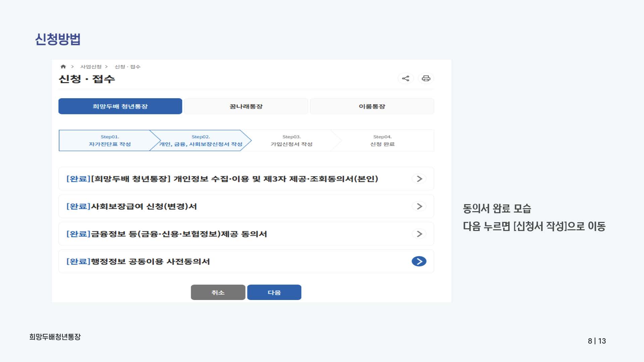Click the print icon at top right

(x=426, y=78)
